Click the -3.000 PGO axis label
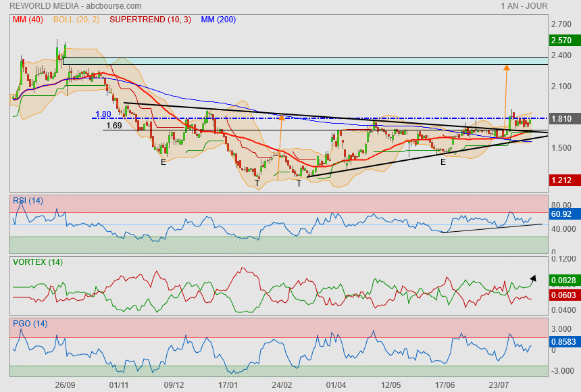This screenshot has width=581, height=392. click(x=563, y=371)
